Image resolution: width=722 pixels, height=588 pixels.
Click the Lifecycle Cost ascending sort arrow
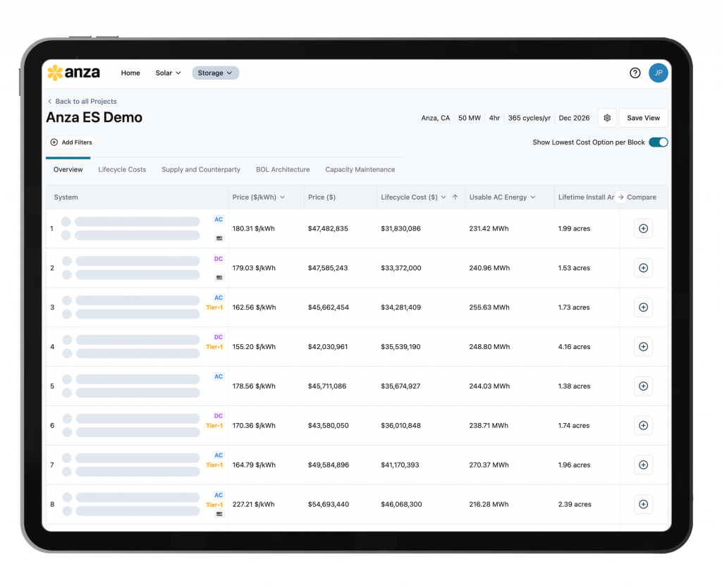[x=455, y=197]
